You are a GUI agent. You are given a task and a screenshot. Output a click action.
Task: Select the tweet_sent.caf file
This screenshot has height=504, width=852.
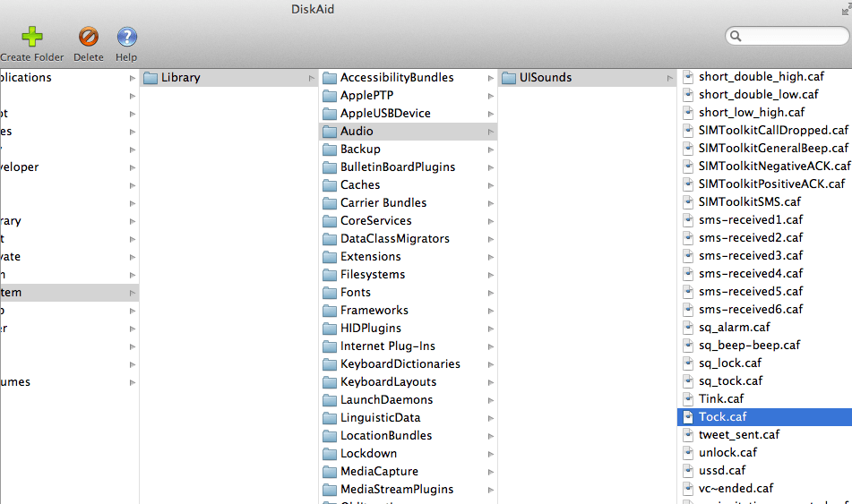[739, 435]
